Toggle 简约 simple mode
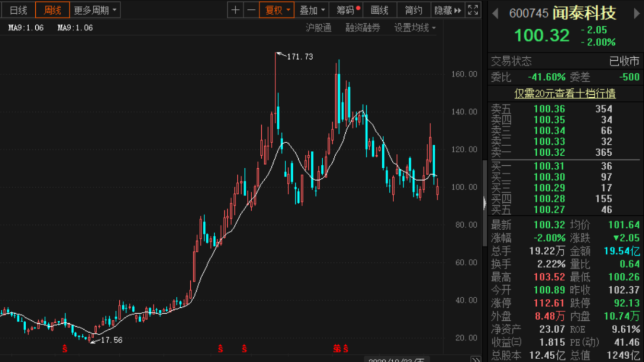644x362 pixels. (413, 10)
